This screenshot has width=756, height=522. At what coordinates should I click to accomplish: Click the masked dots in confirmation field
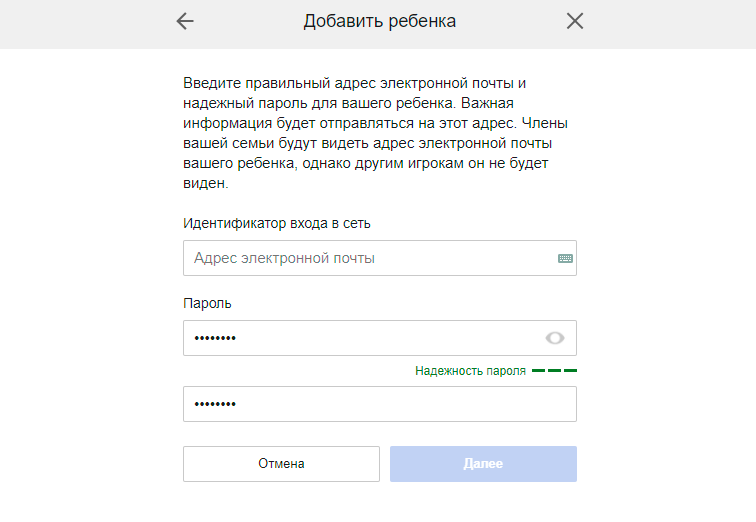tap(215, 404)
